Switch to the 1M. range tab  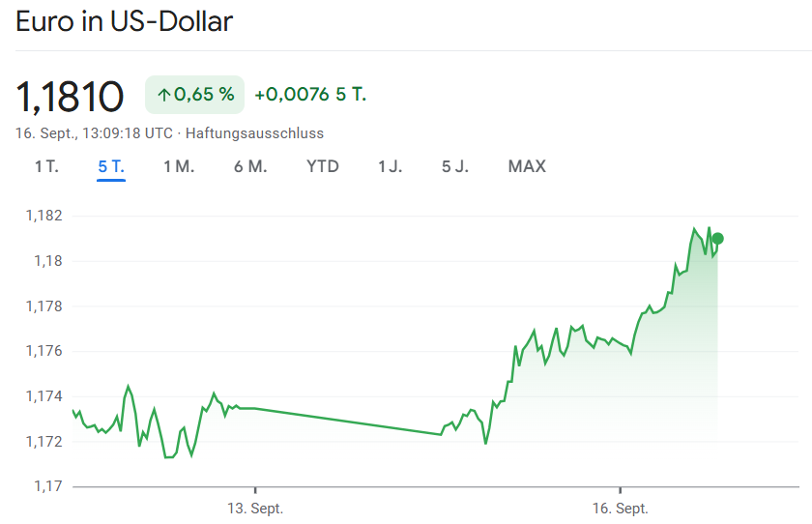pos(179,166)
